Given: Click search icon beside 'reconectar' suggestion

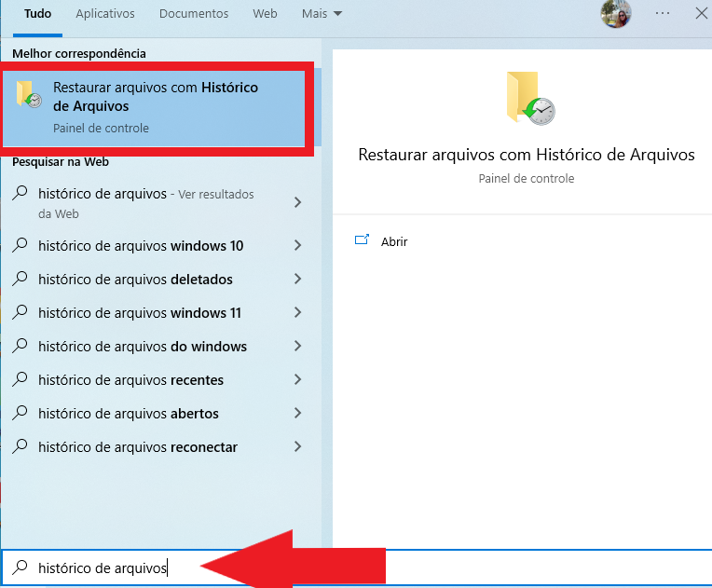Looking at the screenshot, I should tap(20, 446).
